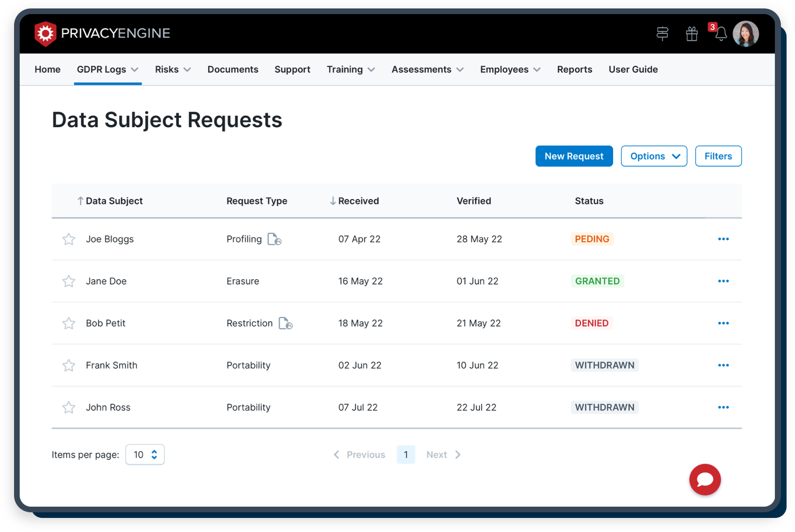Click the Next pagination link
795x532 pixels.
(x=437, y=454)
